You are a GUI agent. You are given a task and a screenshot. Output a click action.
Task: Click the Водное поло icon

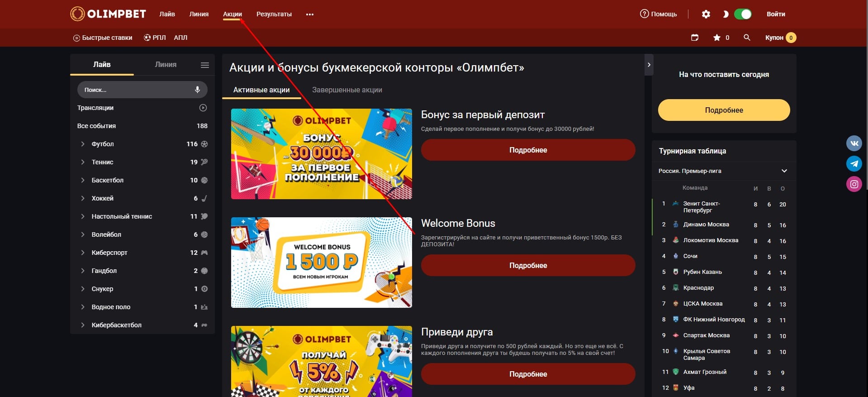click(x=204, y=307)
